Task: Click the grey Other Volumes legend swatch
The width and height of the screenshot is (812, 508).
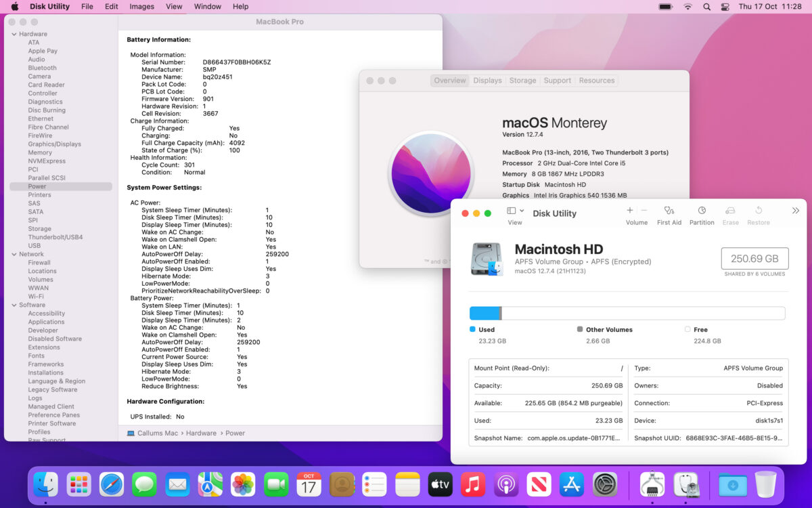Action: coord(580,329)
